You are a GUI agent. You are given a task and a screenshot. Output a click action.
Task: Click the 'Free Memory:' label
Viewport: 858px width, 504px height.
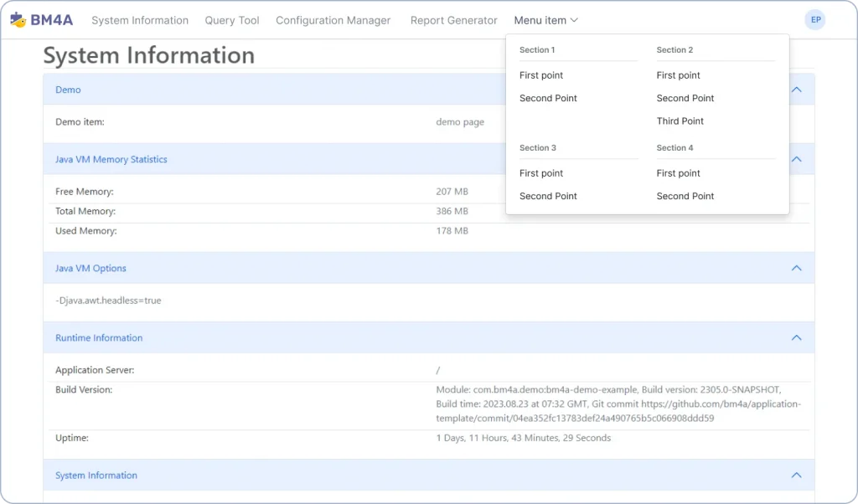coord(85,192)
